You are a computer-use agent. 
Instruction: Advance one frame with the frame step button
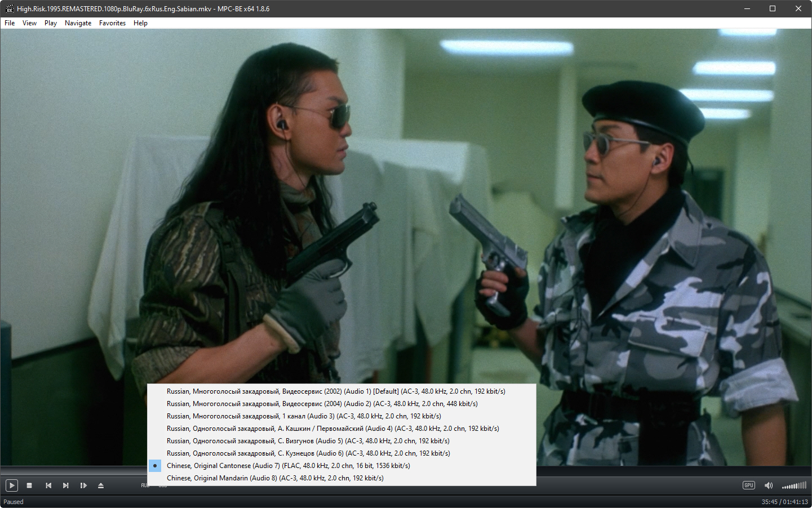coord(83,485)
